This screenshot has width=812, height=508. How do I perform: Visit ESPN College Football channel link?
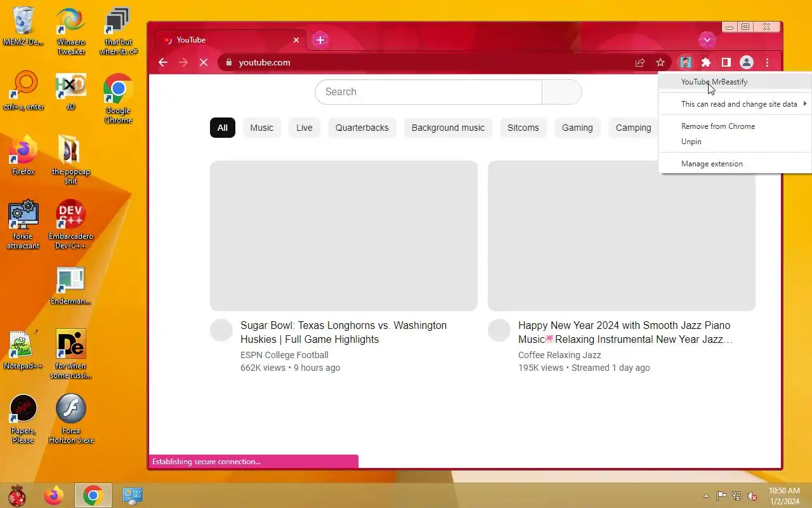[284, 355]
